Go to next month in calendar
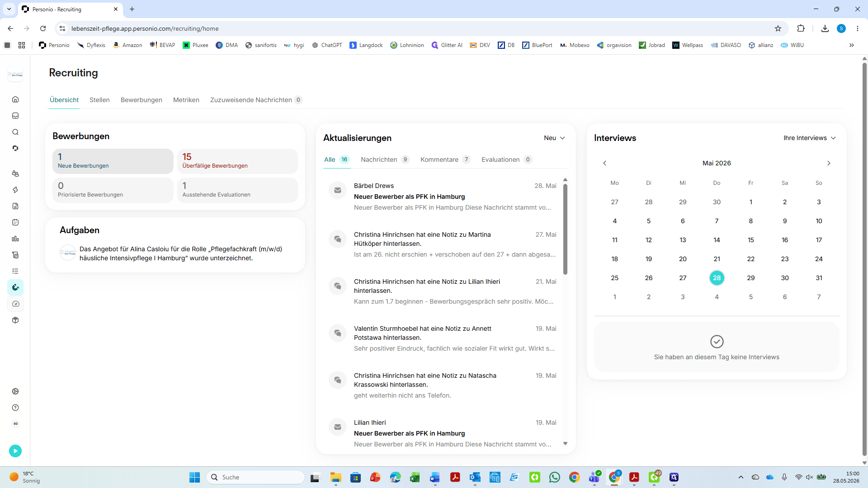 829,163
